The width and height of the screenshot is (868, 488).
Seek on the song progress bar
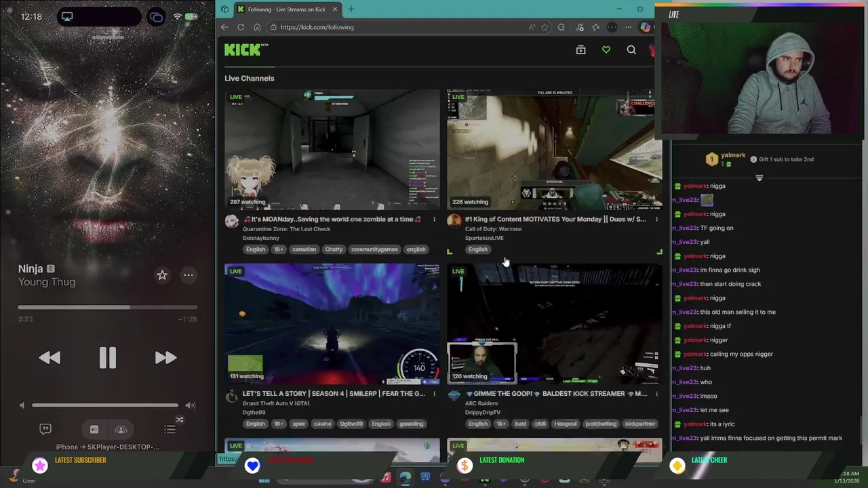[x=108, y=308]
